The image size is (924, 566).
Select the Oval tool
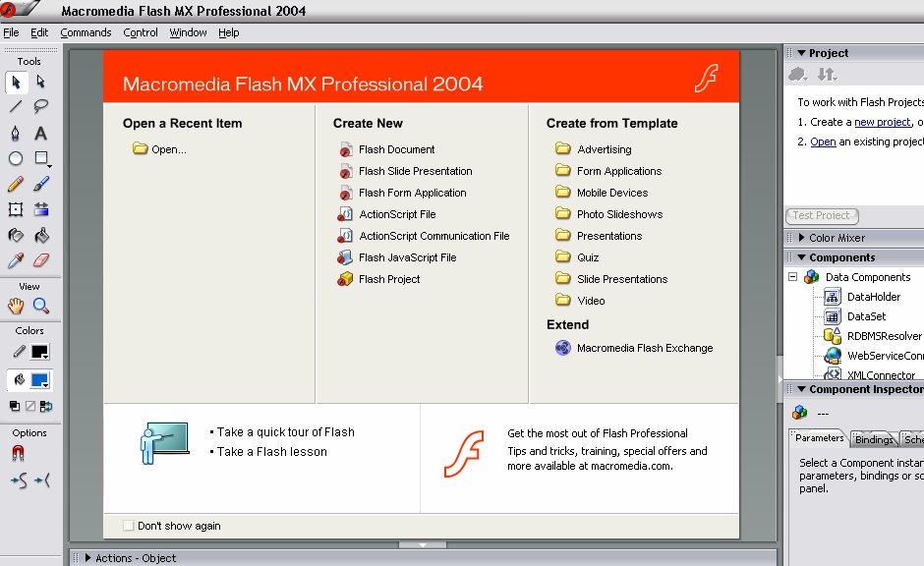tap(16, 158)
